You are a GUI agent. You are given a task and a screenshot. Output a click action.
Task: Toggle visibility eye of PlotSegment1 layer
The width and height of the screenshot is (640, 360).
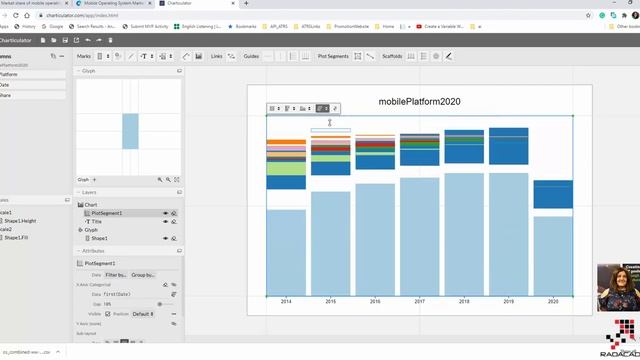(x=165, y=213)
